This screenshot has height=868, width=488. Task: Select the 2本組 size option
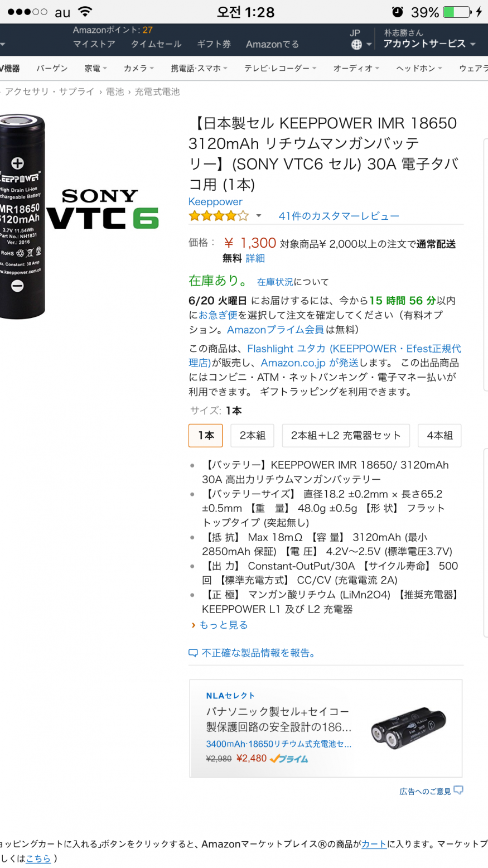(253, 436)
